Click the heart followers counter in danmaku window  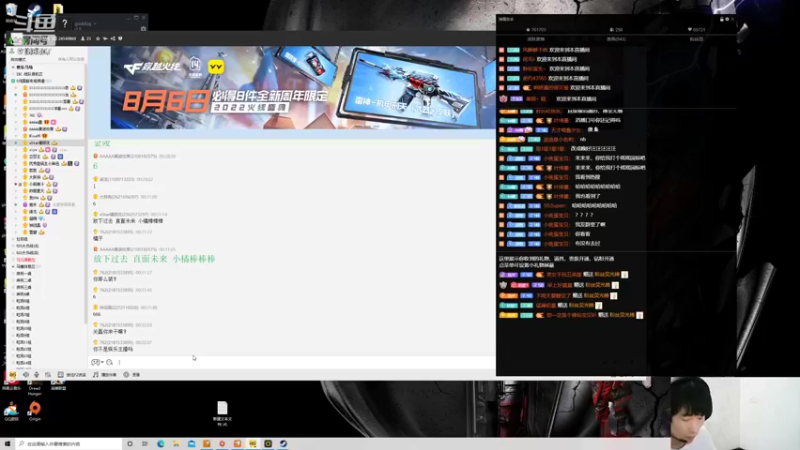(696, 30)
